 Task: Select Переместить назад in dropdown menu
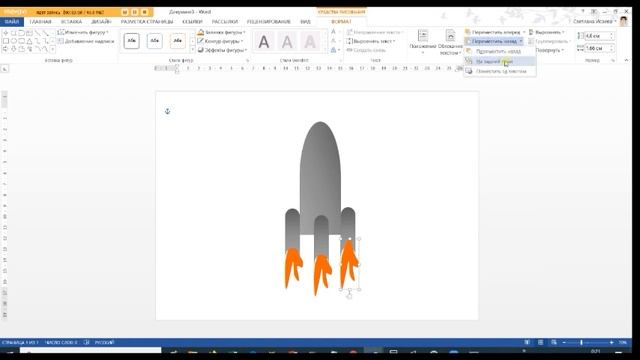[x=499, y=51]
